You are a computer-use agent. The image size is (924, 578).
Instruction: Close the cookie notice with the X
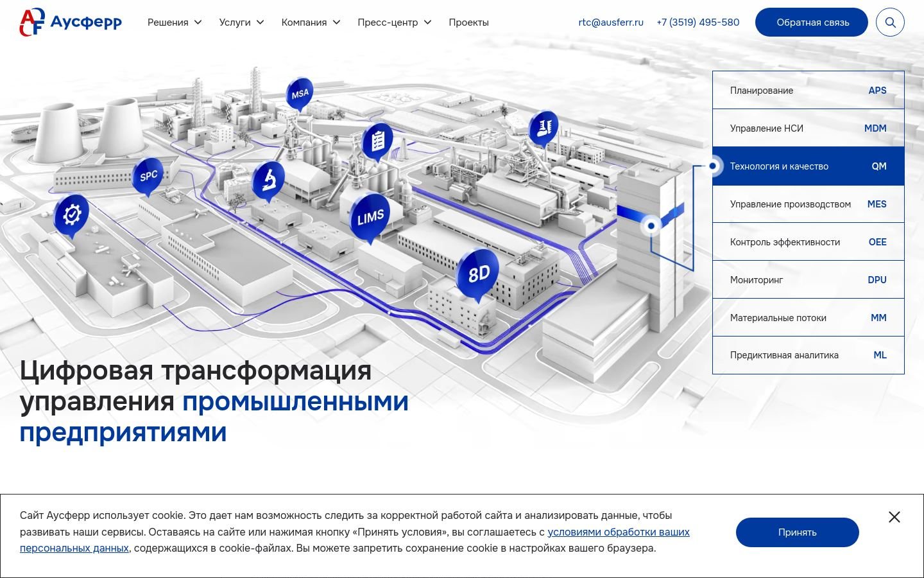click(x=894, y=517)
